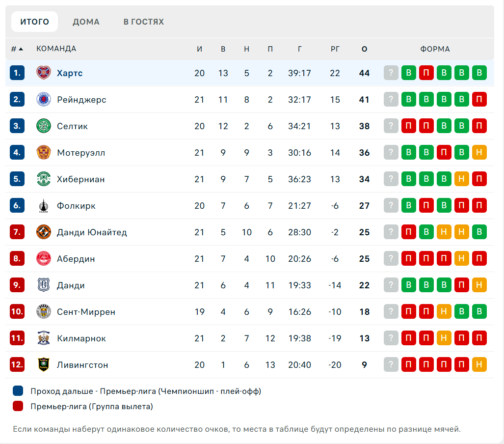Click the Dundee United club crest icon
The height and width of the screenshot is (444, 504).
(44, 232)
